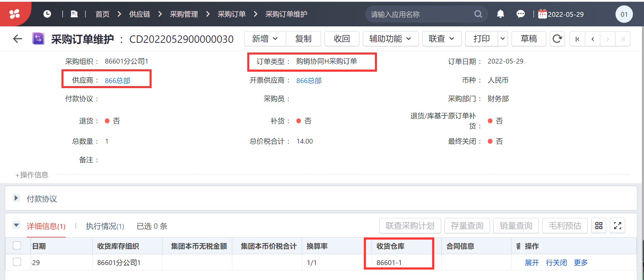644x280 pixels.
Task: Click the clock history icon in header
Action: click(x=47, y=14)
